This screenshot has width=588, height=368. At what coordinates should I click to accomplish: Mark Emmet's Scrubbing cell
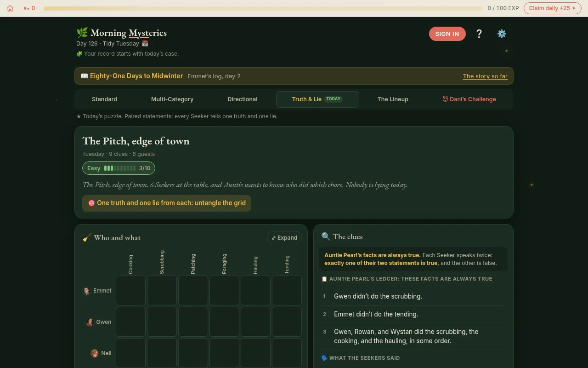coord(162,290)
